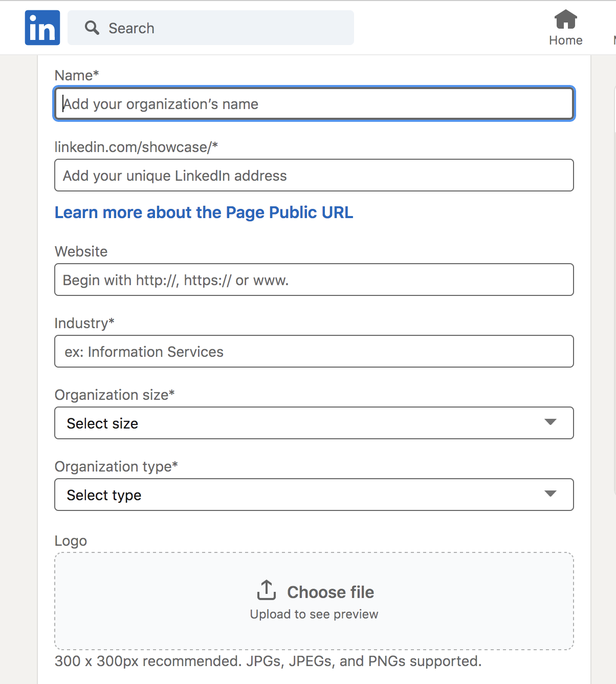The width and height of the screenshot is (616, 684).
Task: Follow Learn more about the Page Public URL
Action: (x=204, y=212)
